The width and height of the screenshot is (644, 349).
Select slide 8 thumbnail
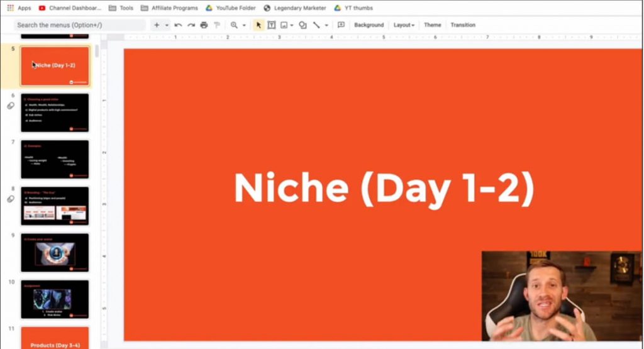(55, 206)
